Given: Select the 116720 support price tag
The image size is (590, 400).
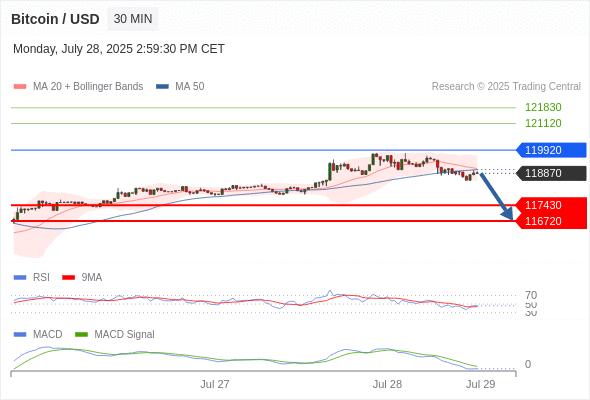Looking at the screenshot, I should coord(551,221).
